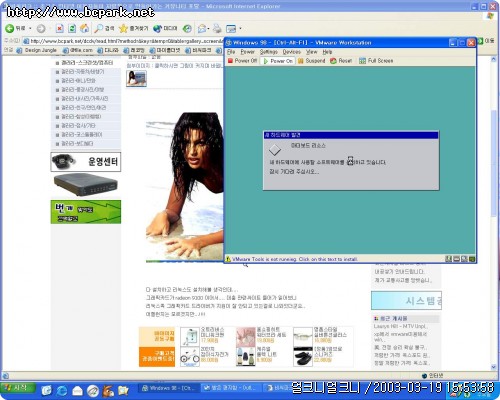Open the Media globe button in IE toolbar
This screenshot has height=400, width=500.
pyautogui.click(x=157, y=29)
